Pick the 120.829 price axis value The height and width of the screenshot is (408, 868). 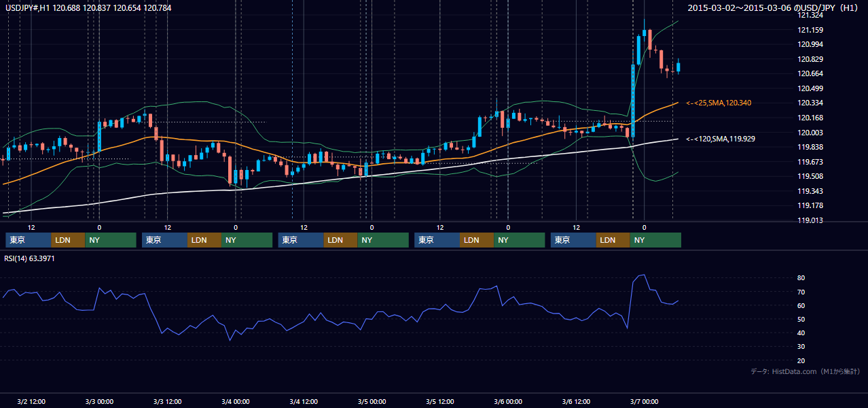810,59
